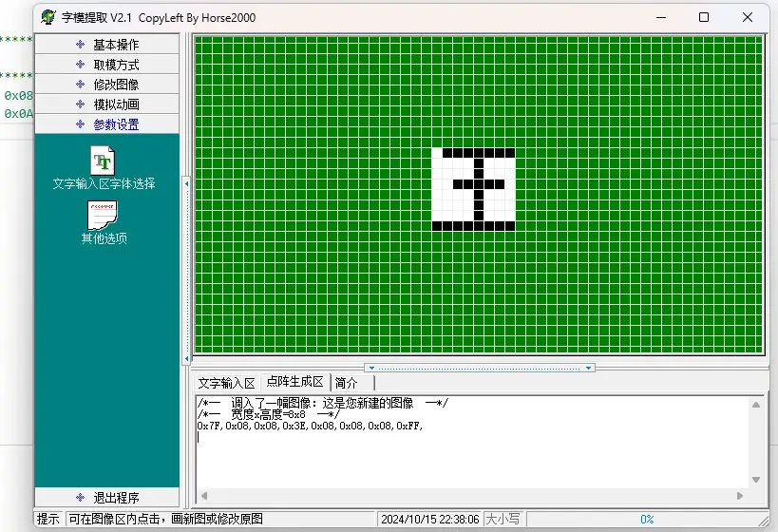Image resolution: width=778 pixels, height=532 pixels.
Task: Click the 调入了一幅图像 comment line
Action: (x=323, y=403)
